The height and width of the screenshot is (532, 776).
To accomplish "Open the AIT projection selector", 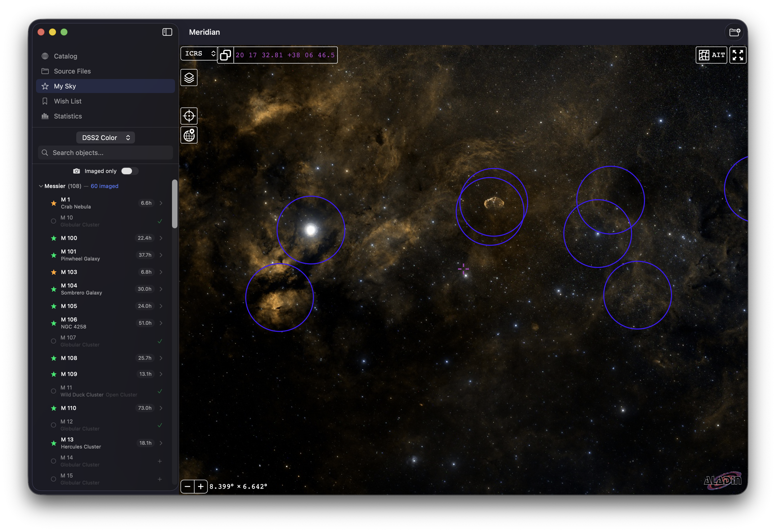I will tap(711, 55).
